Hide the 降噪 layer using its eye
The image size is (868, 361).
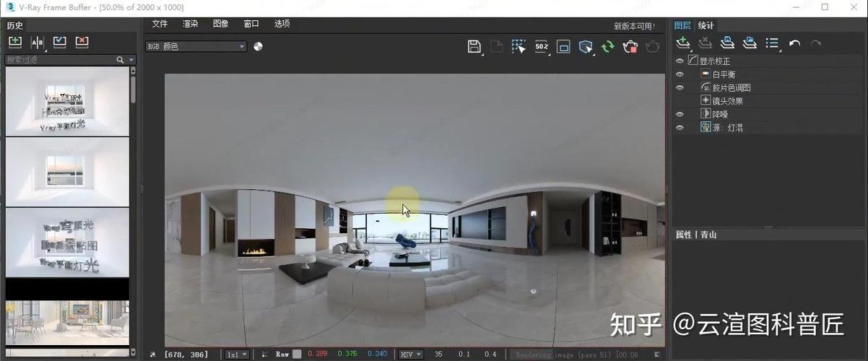(x=680, y=114)
